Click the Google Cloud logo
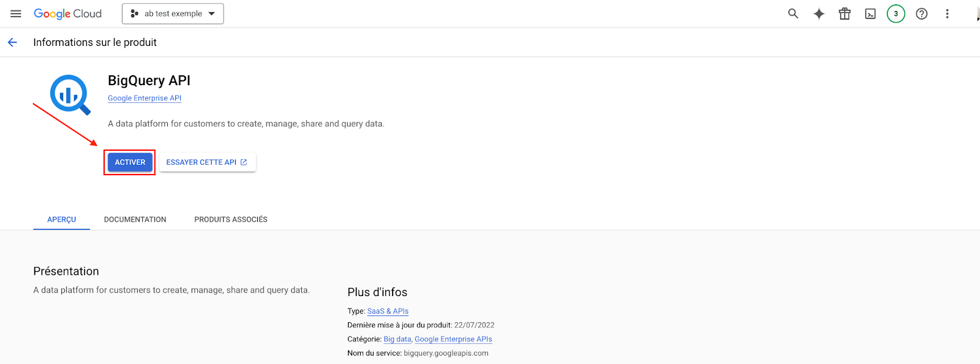The width and height of the screenshot is (980, 364). (67, 13)
